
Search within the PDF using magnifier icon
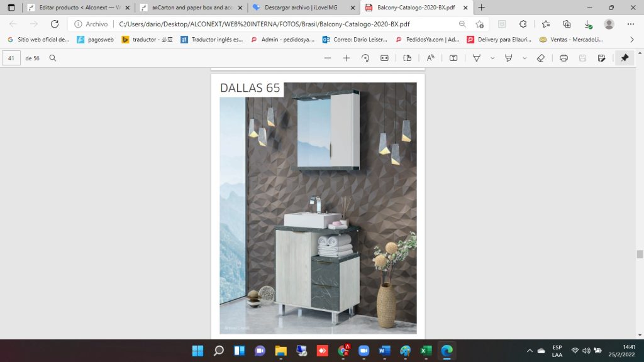[x=53, y=58]
